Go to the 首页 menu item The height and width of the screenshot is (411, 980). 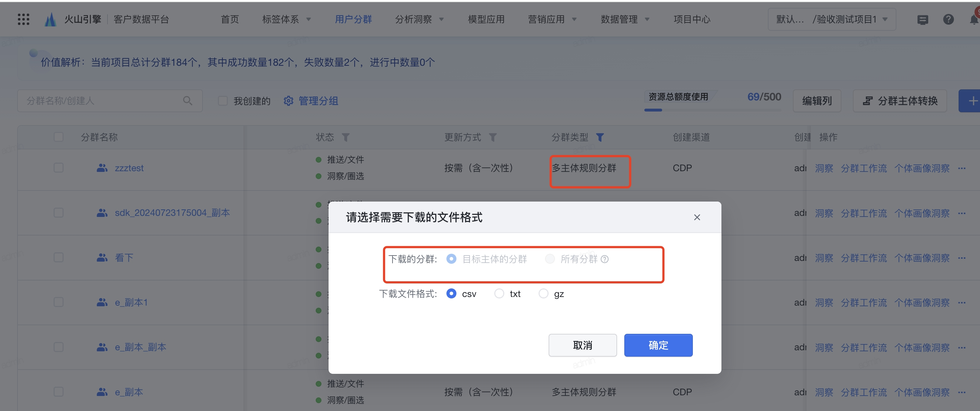pos(230,19)
